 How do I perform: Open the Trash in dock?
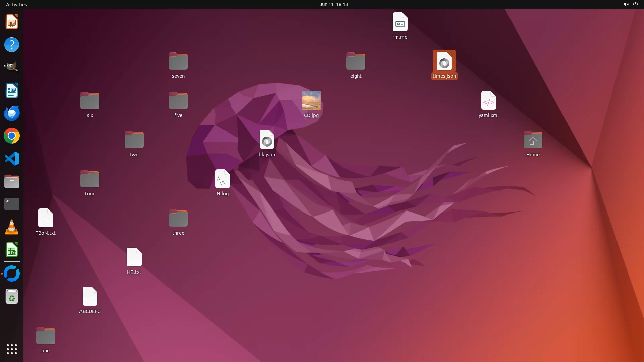(x=12, y=297)
